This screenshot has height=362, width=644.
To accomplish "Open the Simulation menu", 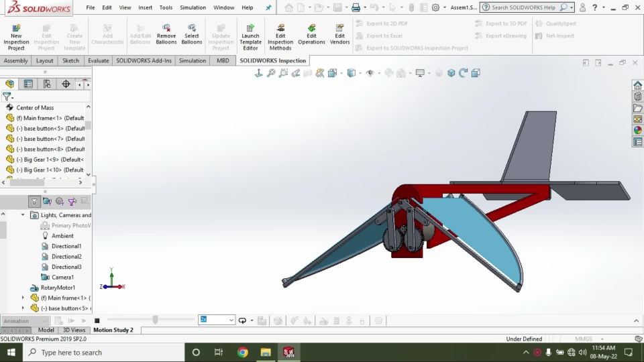I will [x=193, y=7].
